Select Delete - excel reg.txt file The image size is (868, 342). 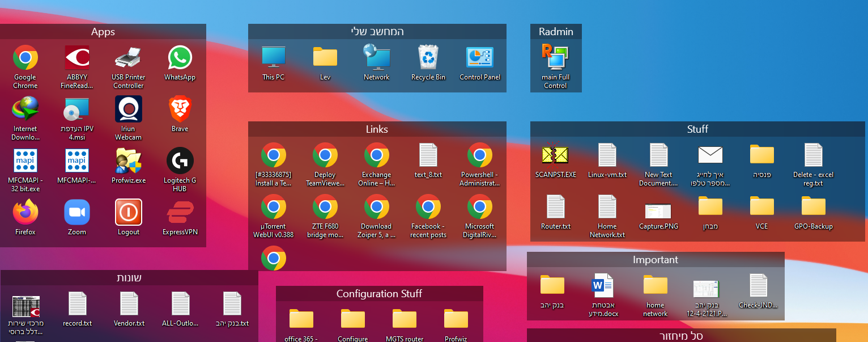(813, 155)
